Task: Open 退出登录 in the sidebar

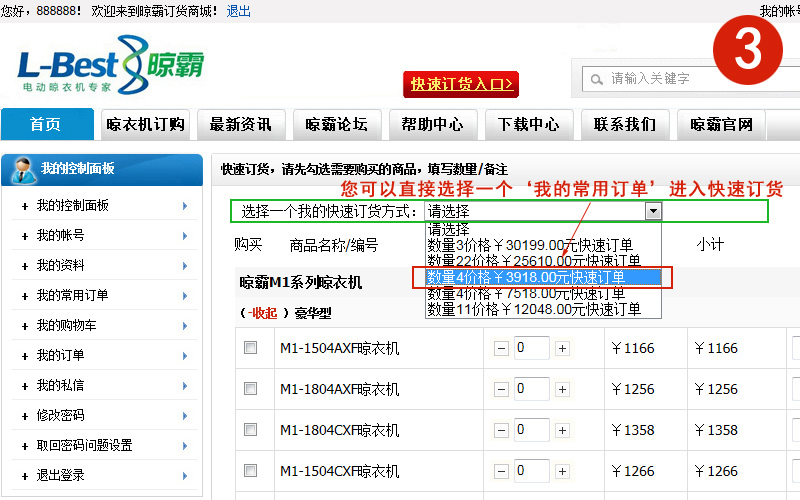Action: pyautogui.click(x=60, y=476)
